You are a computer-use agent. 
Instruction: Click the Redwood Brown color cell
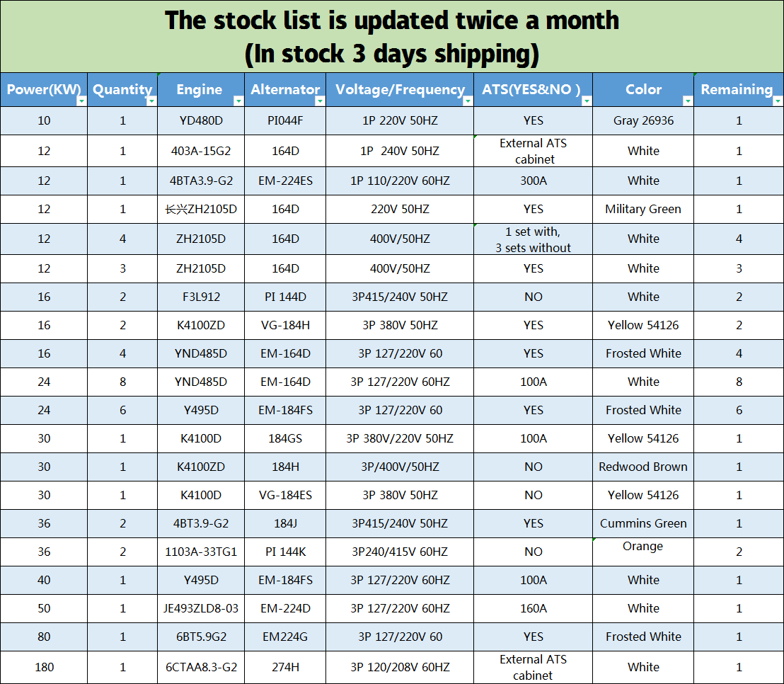point(643,467)
